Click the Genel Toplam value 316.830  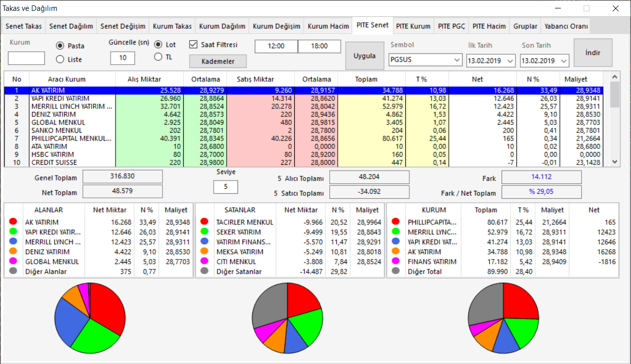122,177
